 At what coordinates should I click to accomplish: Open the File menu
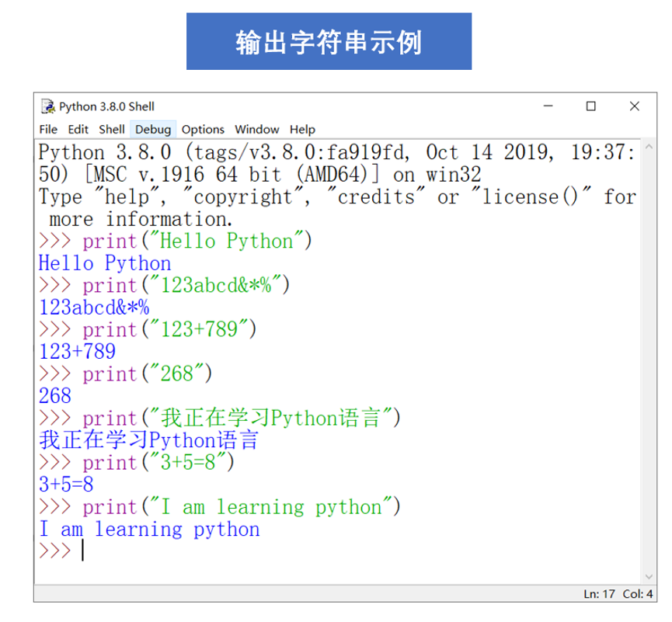[48, 130]
